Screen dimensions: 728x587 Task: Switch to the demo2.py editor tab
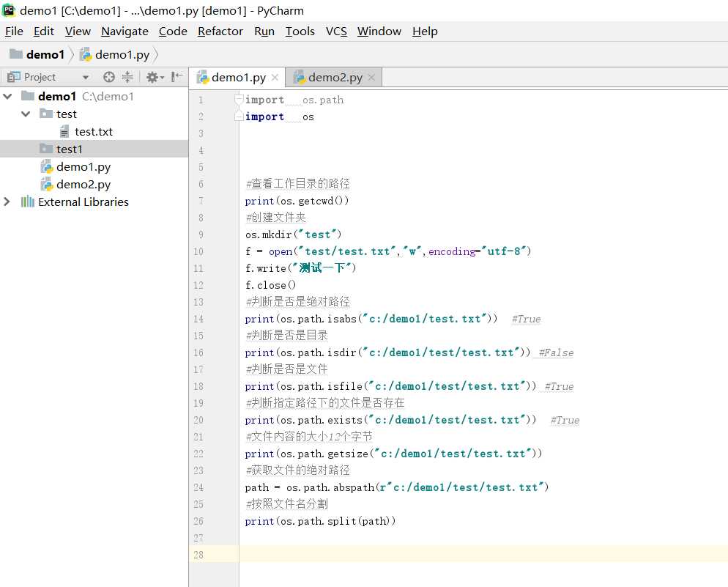pyautogui.click(x=335, y=78)
